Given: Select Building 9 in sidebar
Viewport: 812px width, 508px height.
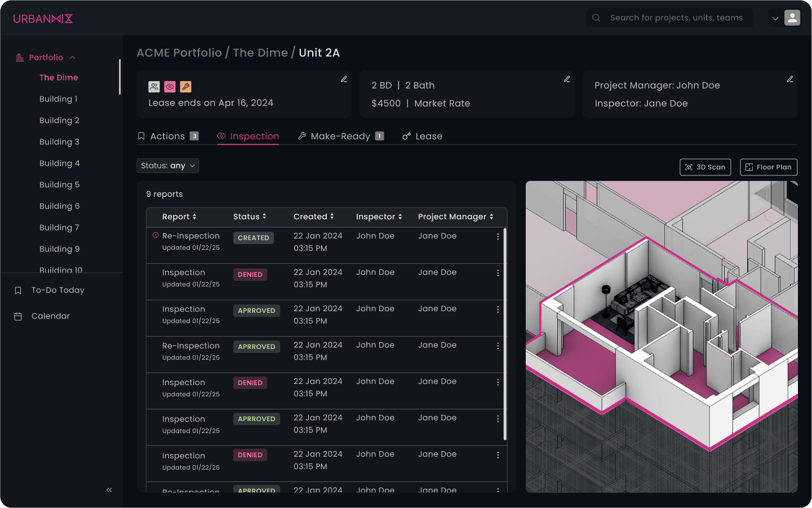Looking at the screenshot, I should point(60,249).
